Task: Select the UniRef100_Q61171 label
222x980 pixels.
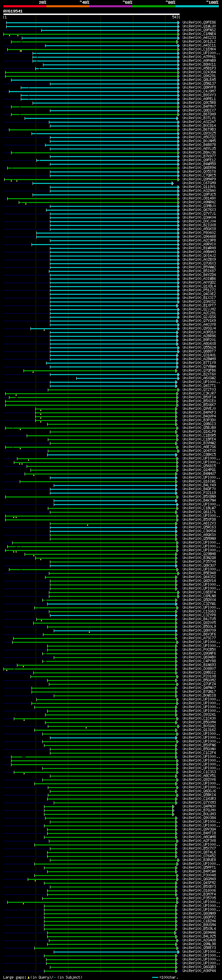Action: tap(199, 512)
